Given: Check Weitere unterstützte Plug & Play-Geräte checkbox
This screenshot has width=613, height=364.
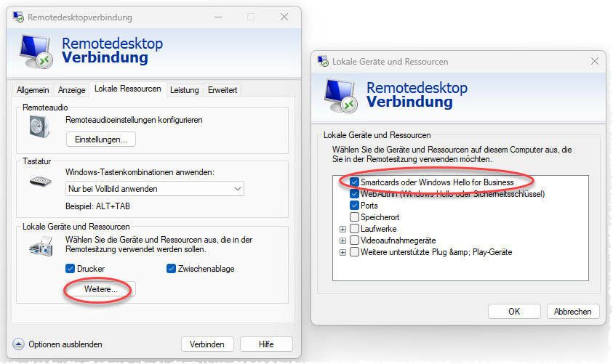Looking at the screenshot, I should pos(354,252).
